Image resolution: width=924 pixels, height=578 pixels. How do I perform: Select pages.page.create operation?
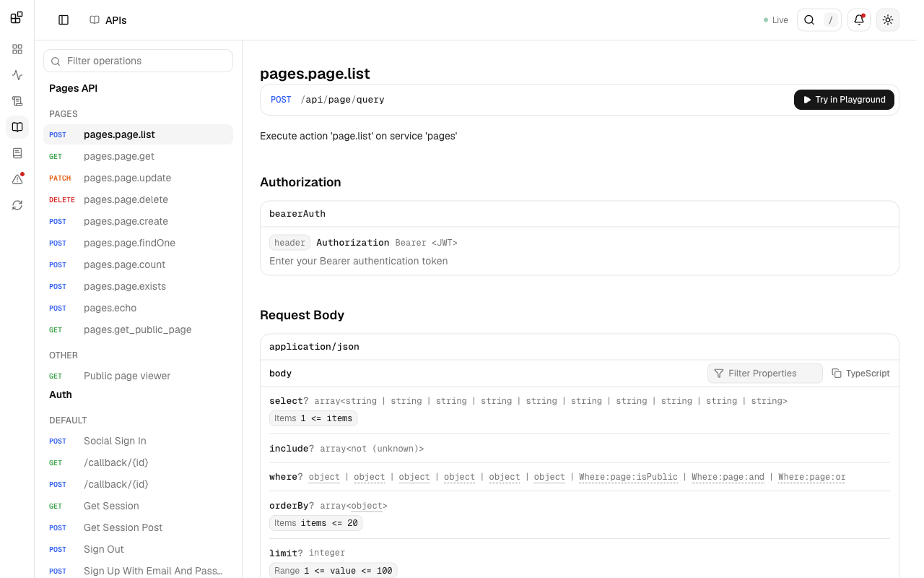point(139,221)
